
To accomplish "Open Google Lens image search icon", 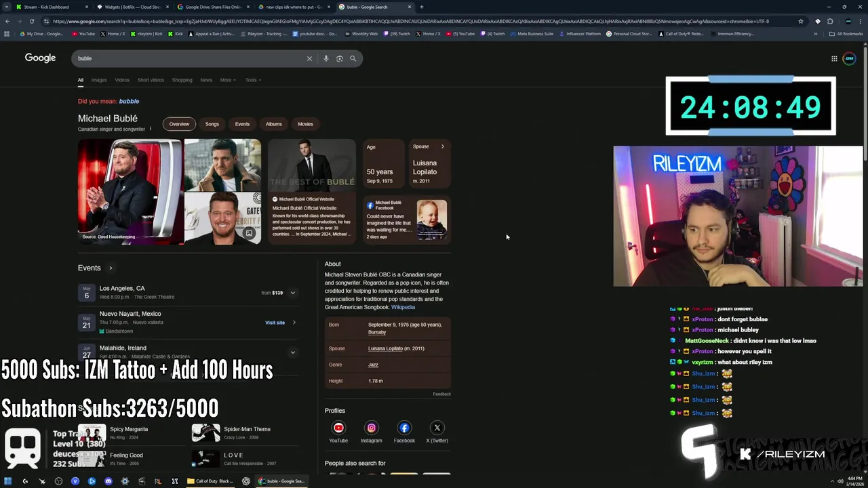I will (339, 58).
